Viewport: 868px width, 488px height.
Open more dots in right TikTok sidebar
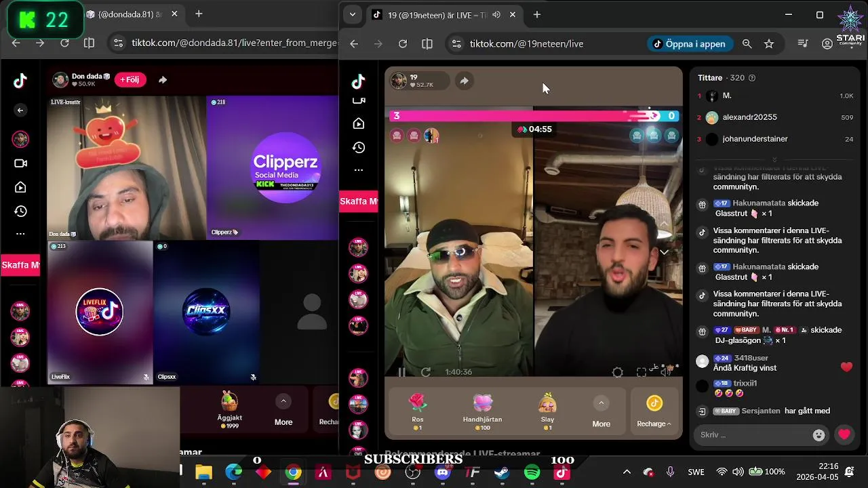tap(359, 170)
